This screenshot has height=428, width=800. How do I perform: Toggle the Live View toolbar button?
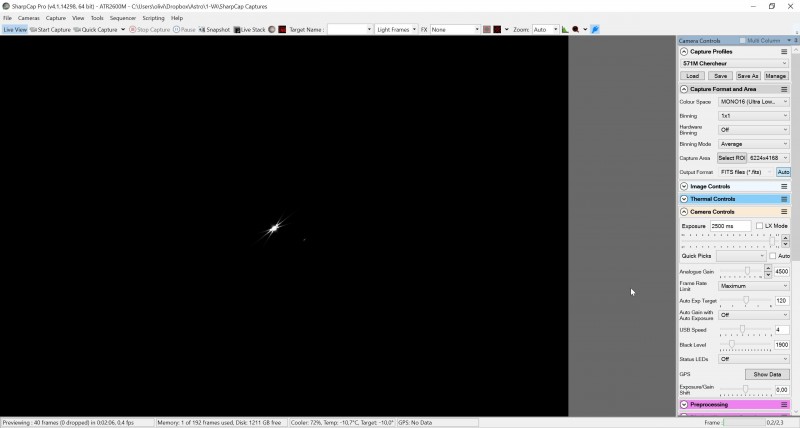(15, 30)
